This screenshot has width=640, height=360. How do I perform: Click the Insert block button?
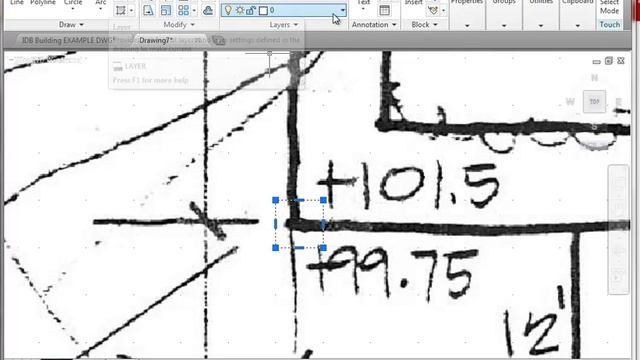[413, 3]
